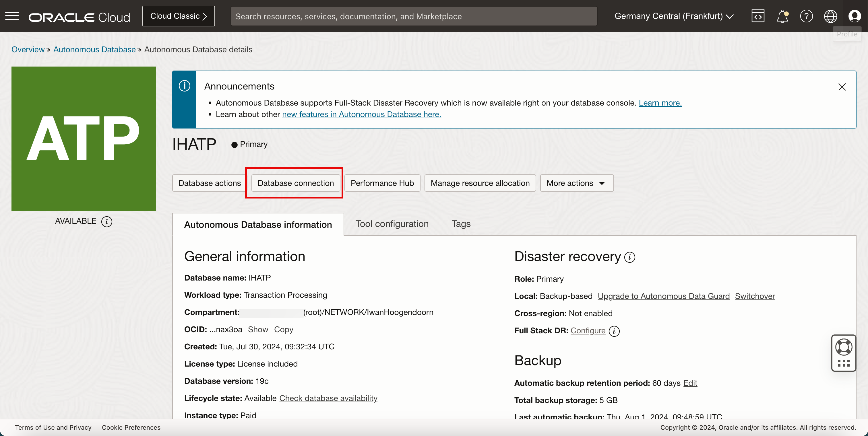
Task: Switch to the Tags tab
Action: (461, 224)
